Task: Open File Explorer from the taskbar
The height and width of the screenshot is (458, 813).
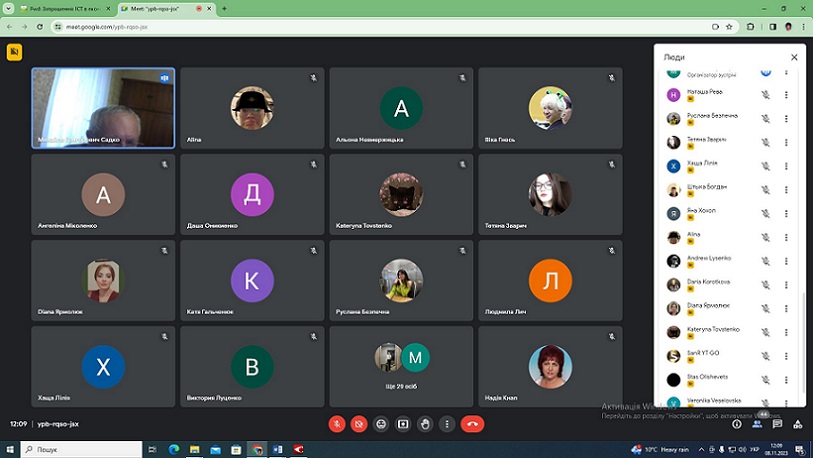Action: tap(194, 449)
